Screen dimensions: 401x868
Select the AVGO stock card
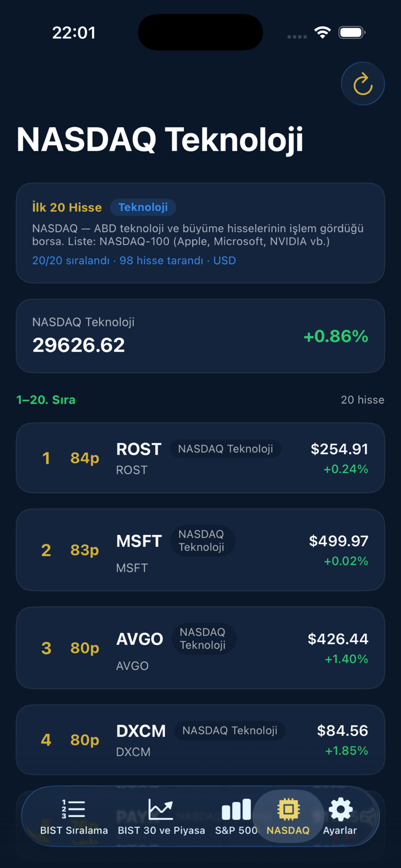click(200, 648)
